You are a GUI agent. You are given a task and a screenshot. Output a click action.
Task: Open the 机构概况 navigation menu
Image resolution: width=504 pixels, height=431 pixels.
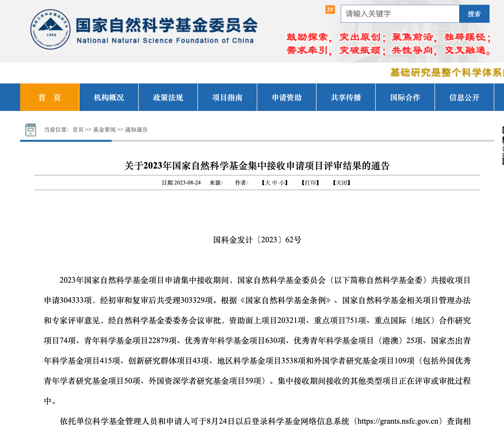109,97
